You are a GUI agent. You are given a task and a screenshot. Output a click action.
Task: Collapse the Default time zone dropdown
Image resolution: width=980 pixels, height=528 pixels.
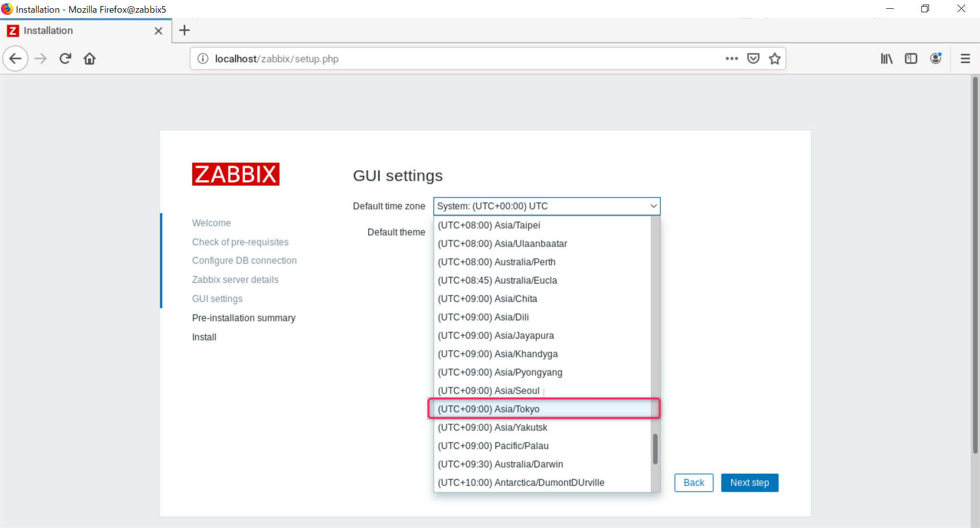547,206
